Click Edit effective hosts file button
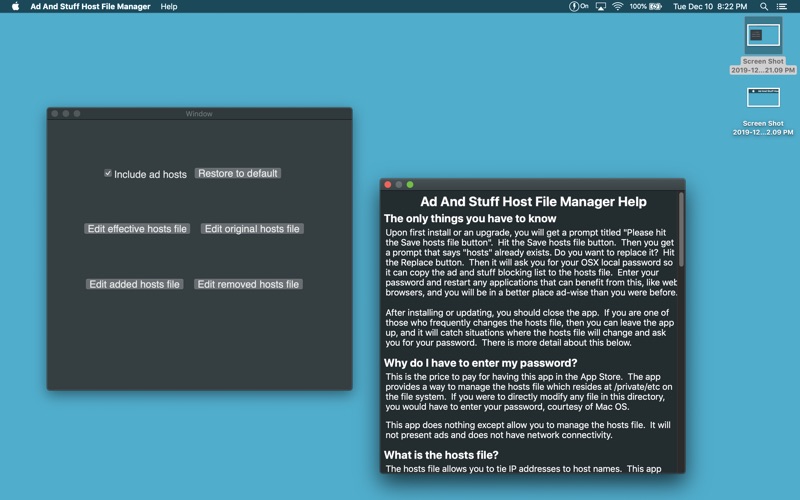This screenshot has height=500, width=800. click(x=137, y=229)
